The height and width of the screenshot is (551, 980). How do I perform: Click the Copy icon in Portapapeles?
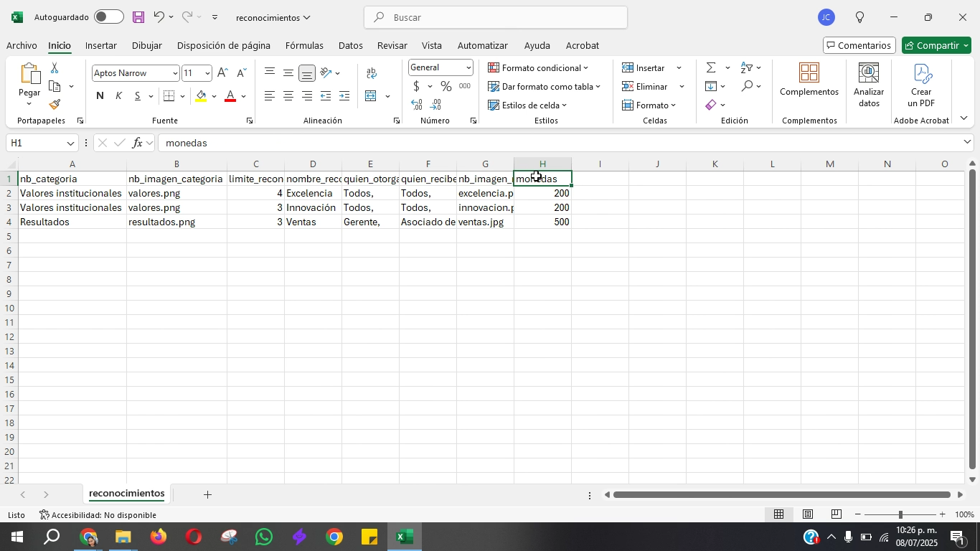[55, 86]
